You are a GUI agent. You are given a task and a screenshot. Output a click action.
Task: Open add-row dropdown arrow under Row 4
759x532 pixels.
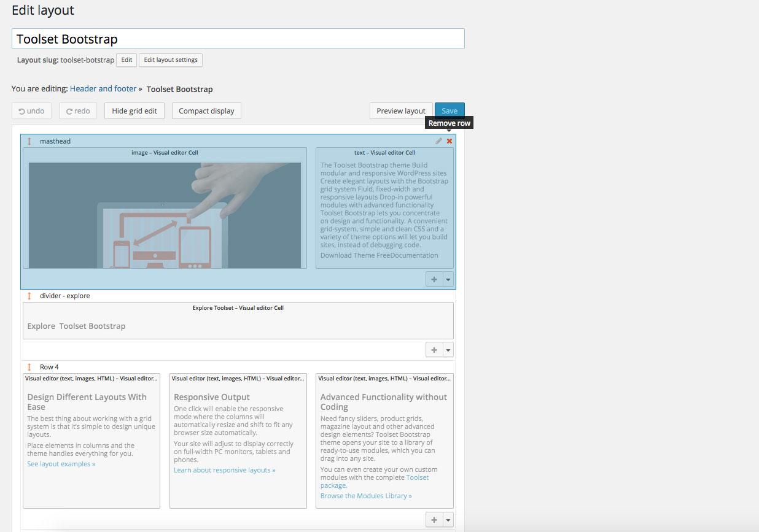click(448, 520)
